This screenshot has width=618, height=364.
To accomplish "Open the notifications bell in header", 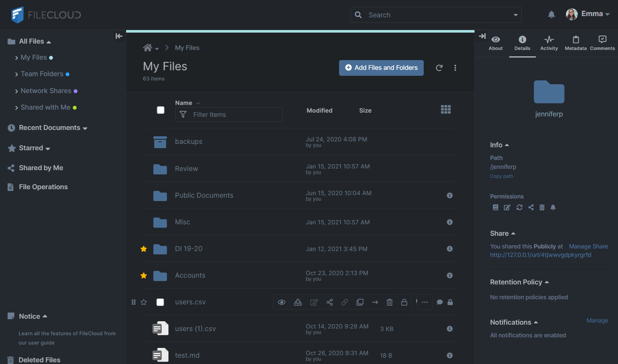I will (x=551, y=15).
